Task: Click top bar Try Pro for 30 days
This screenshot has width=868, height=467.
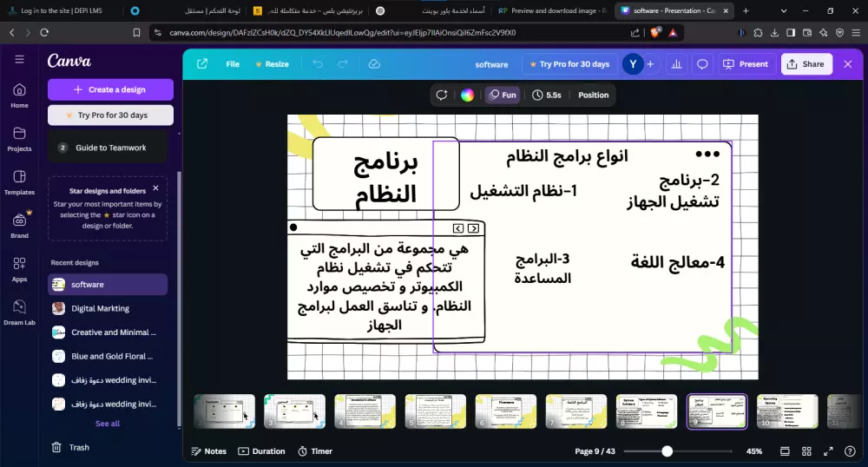Action: click(x=569, y=64)
